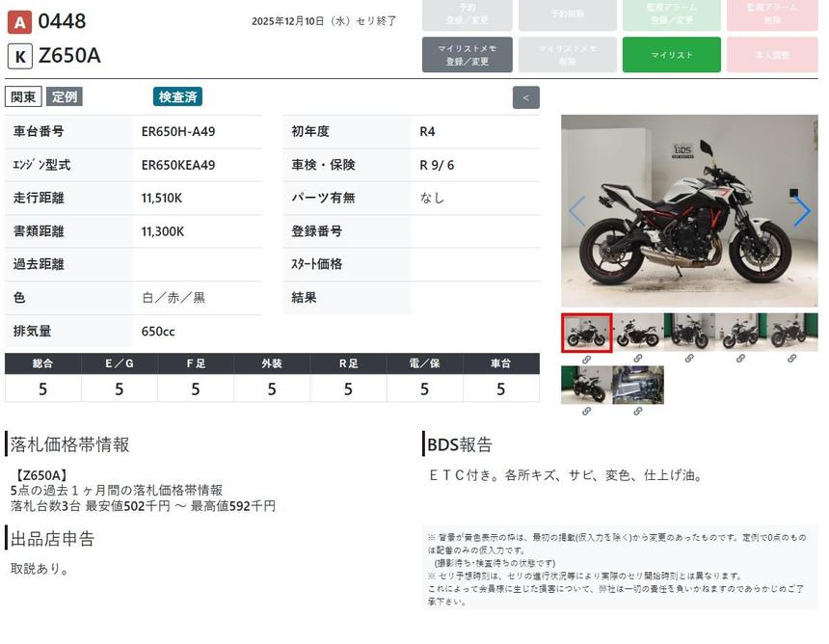Viewport: 829px width, 644px height.
Task: Click the link icon under the fourth thumbnail
Action: (x=740, y=359)
